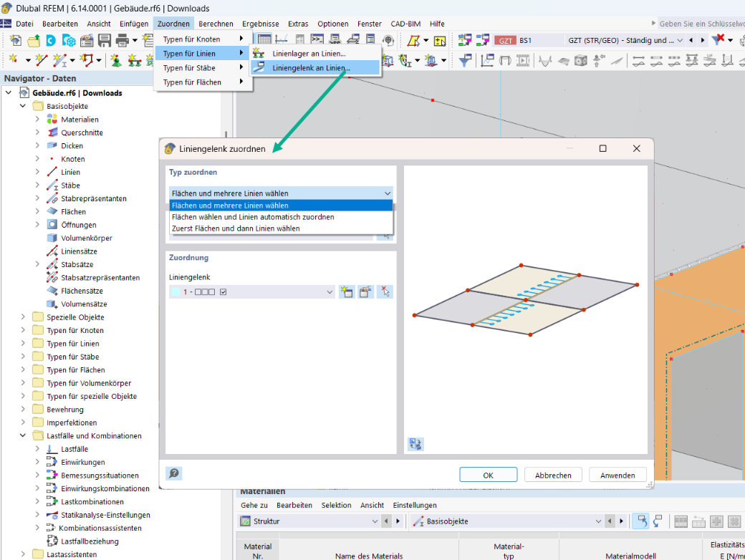
Task: Click the edit line hinge icon in dialog
Action: [365, 291]
